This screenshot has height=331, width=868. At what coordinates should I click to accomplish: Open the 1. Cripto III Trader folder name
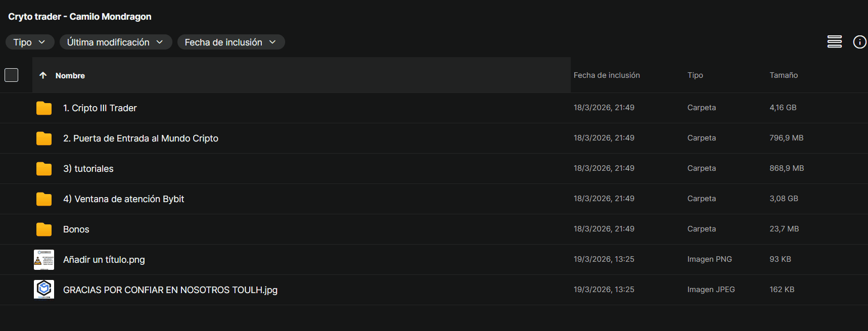[100, 108]
